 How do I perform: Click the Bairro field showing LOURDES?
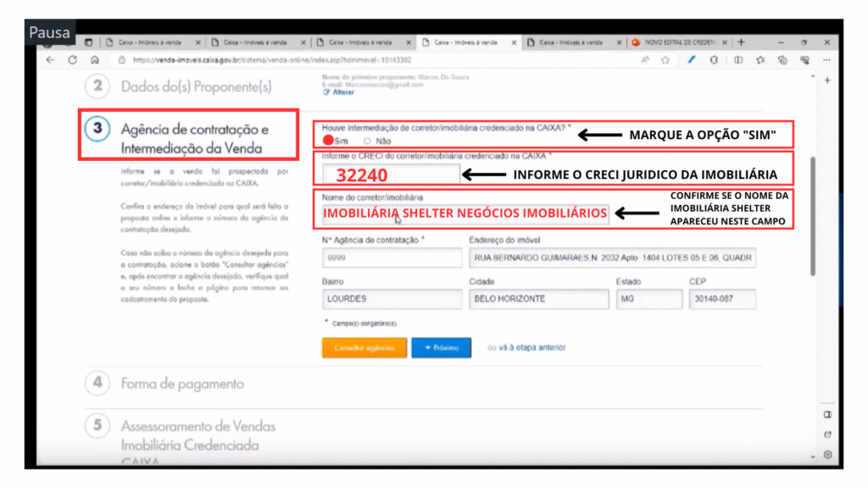[x=392, y=299]
